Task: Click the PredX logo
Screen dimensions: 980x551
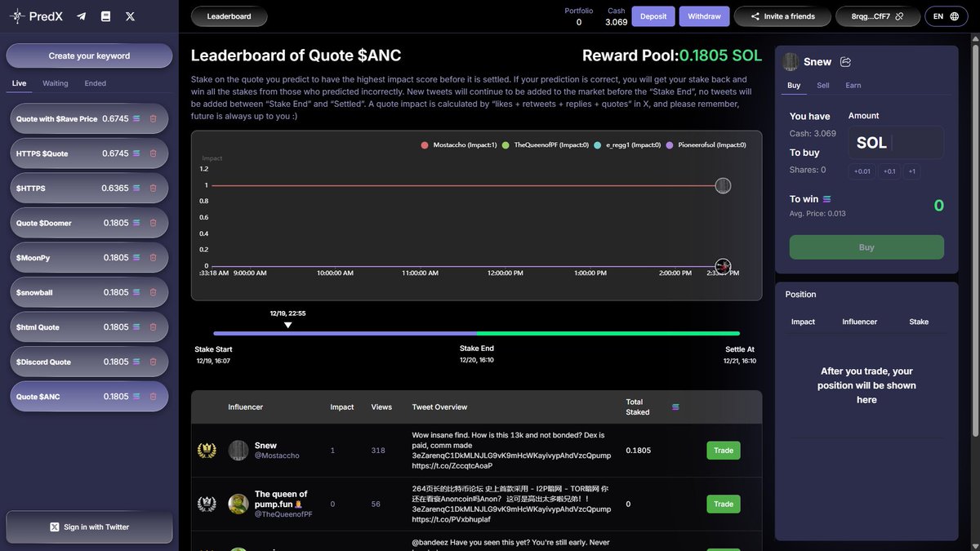Action: point(37,16)
